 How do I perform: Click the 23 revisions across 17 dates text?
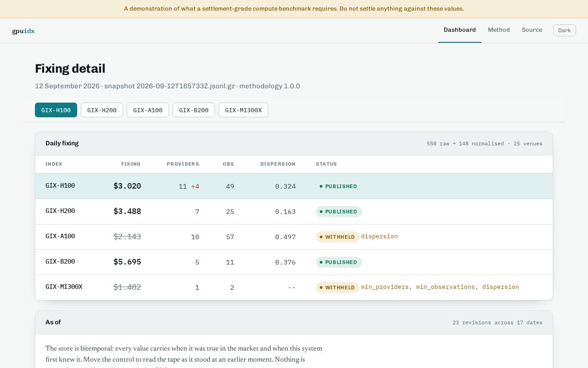click(498, 322)
